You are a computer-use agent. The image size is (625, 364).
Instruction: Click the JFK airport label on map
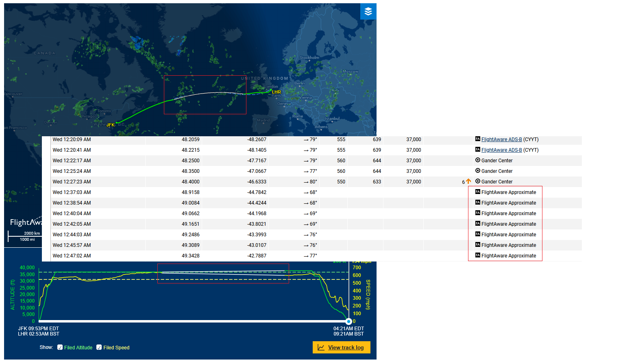click(110, 125)
